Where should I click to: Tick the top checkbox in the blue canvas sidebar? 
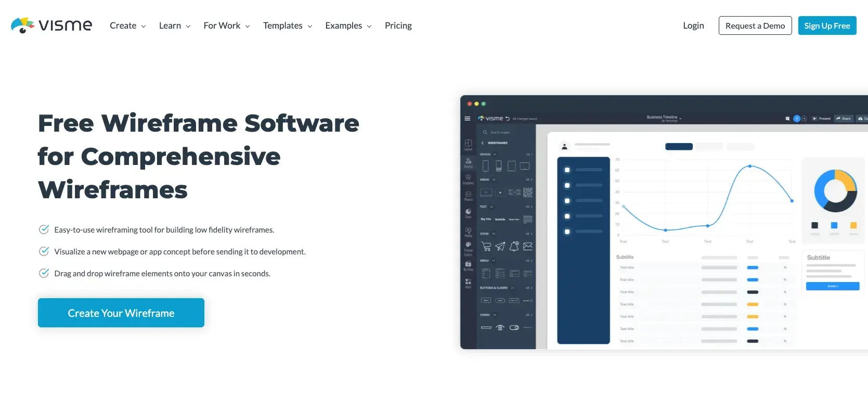(x=567, y=170)
